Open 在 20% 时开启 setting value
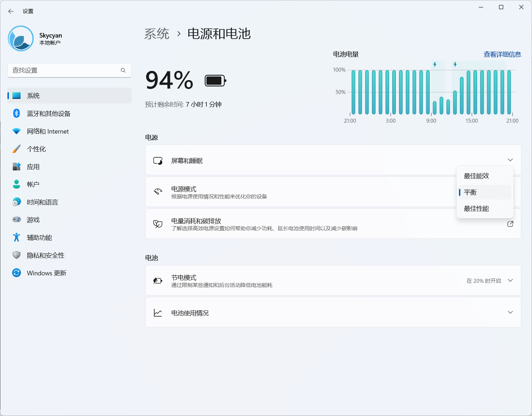The image size is (532, 416). tap(484, 281)
